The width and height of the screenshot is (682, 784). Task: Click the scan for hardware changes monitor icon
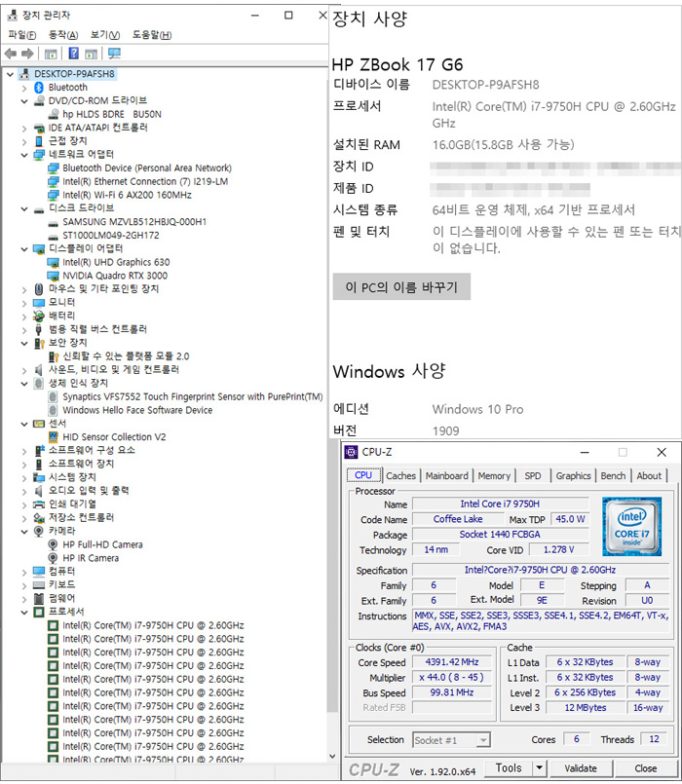pos(114,54)
